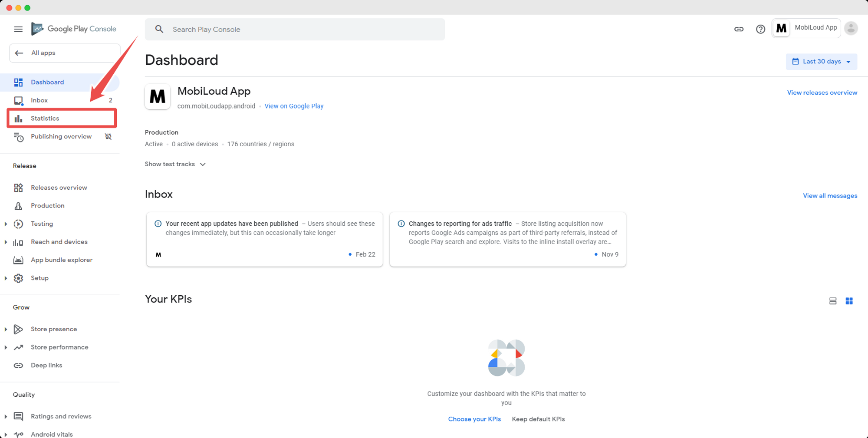Select Statistics in the sidebar
Viewport: 868px width, 438px height.
click(x=62, y=119)
